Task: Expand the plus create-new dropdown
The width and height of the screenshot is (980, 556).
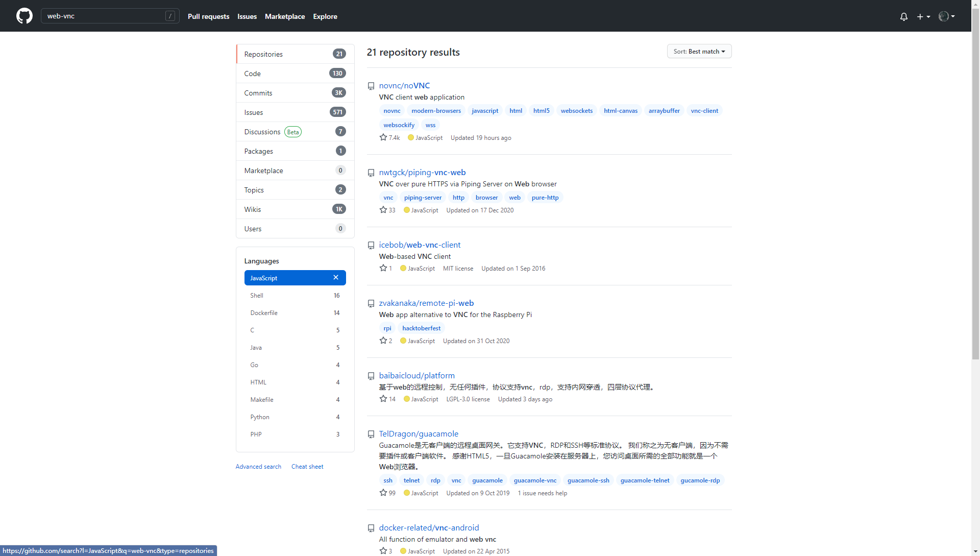Action: click(x=923, y=16)
